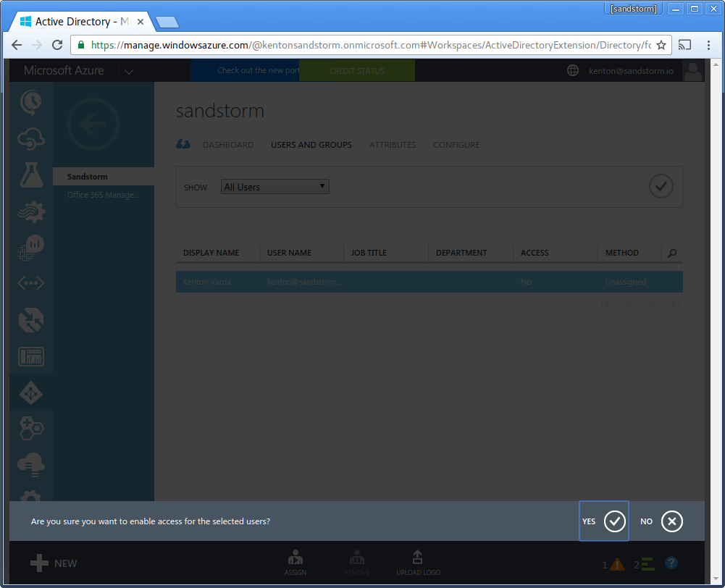Screen dimensions: 725x588
Task: Click the CREDIT STATUS button
Action: point(357,71)
